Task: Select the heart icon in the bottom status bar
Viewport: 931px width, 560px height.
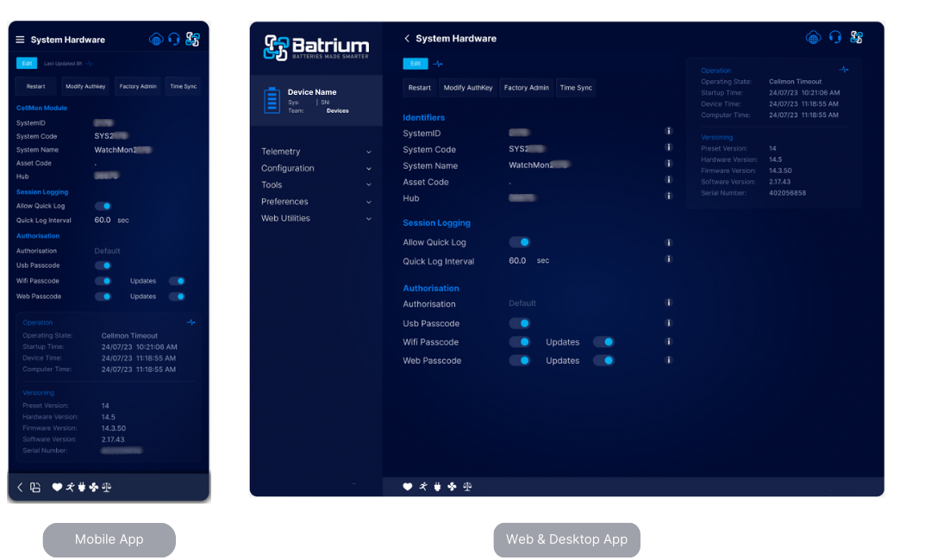Action: click(408, 487)
